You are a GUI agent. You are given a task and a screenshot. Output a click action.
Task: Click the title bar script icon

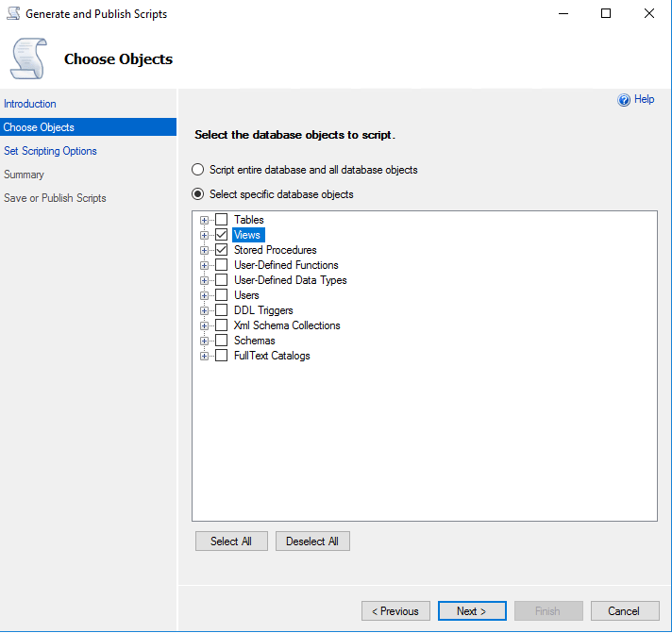point(12,14)
